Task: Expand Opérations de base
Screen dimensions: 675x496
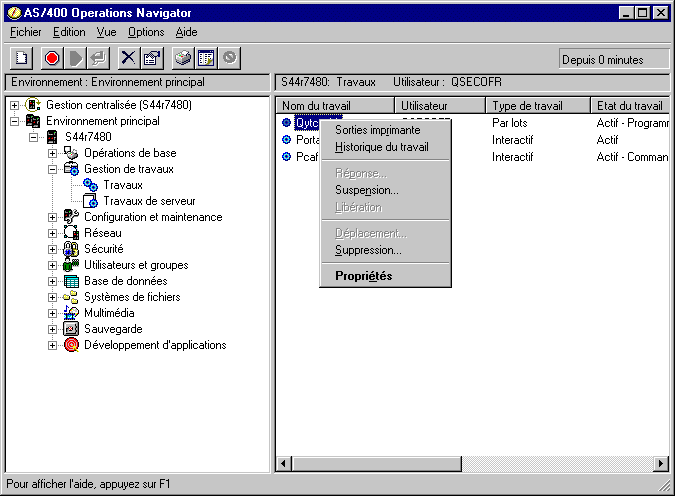Action: point(52,153)
